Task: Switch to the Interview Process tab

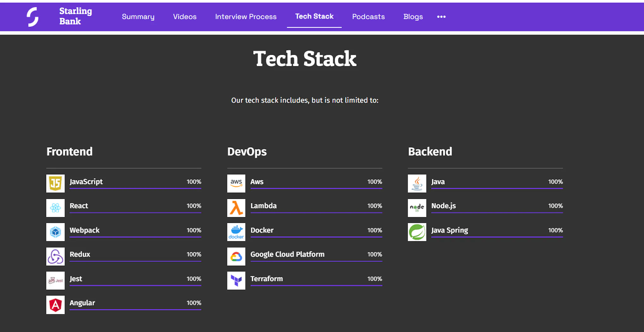Action: coord(246,17)
